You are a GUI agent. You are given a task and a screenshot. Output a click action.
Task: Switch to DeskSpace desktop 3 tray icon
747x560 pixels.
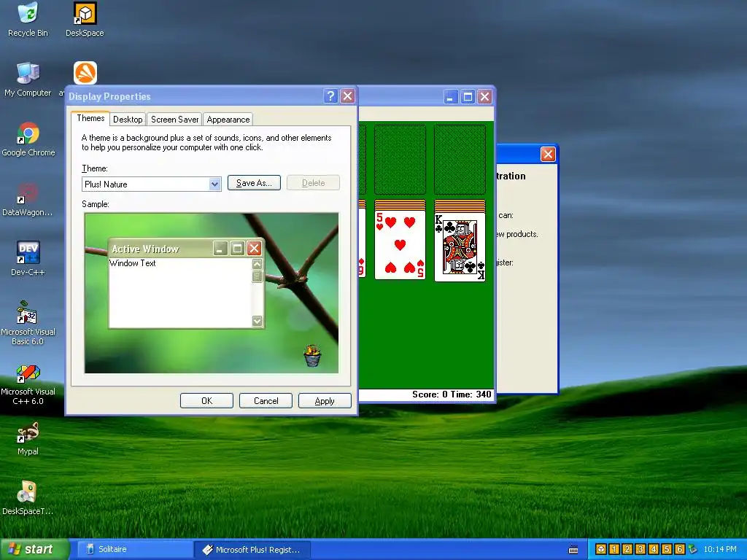[640, 549]
